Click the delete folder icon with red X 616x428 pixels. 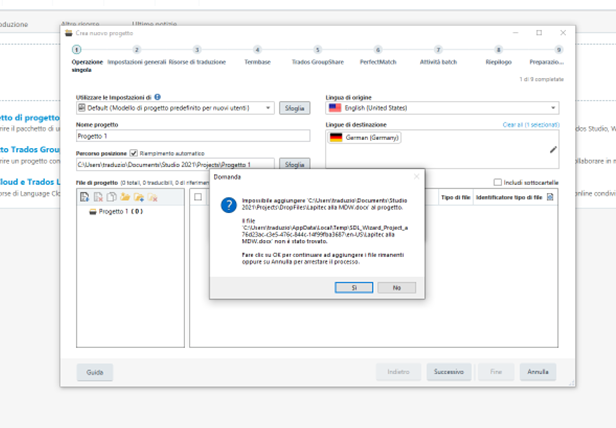pyautogui.click(x=152, y=197)
